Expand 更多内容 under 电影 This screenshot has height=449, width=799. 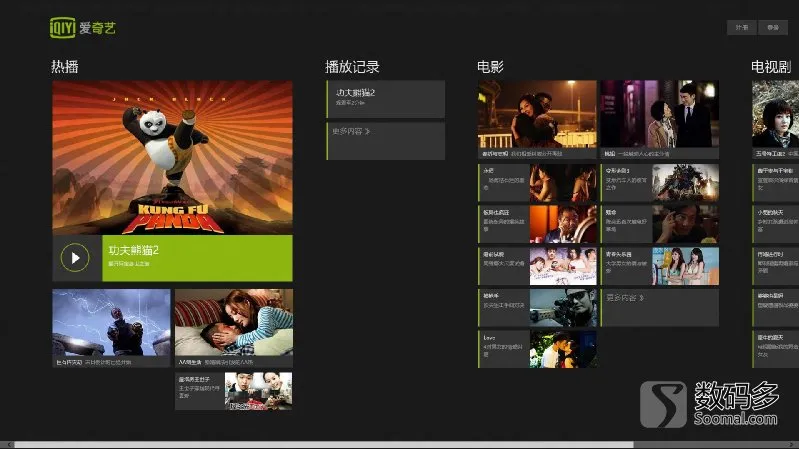tap(660, 308)
